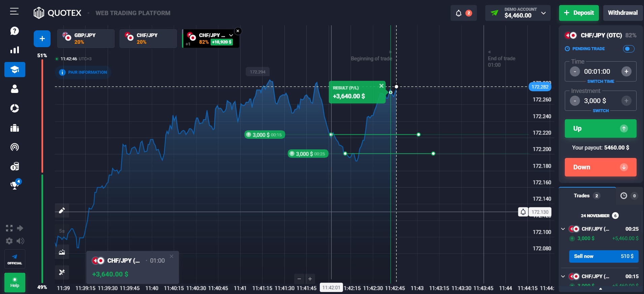Click the price alert bell at 172.130
Image resolution: width=644 pixels, height=294 pixels.
[x=523, y=212]
